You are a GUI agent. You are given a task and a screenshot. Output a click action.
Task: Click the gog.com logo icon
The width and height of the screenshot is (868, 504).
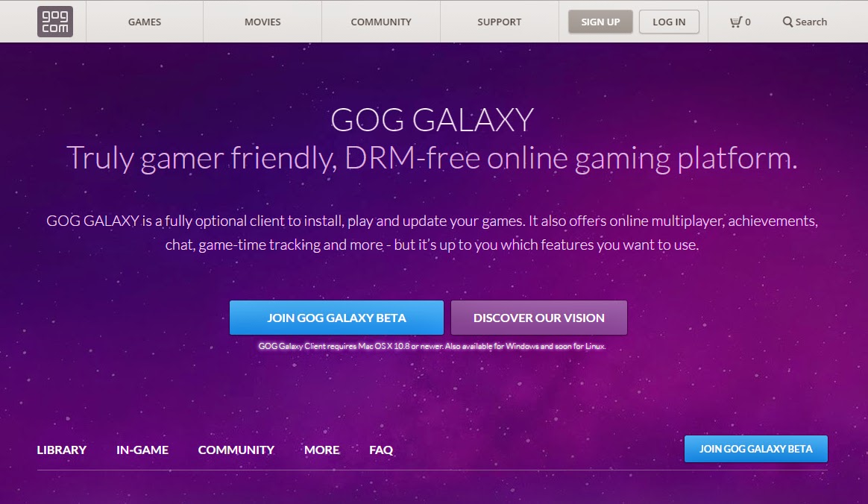pos(54,22)
